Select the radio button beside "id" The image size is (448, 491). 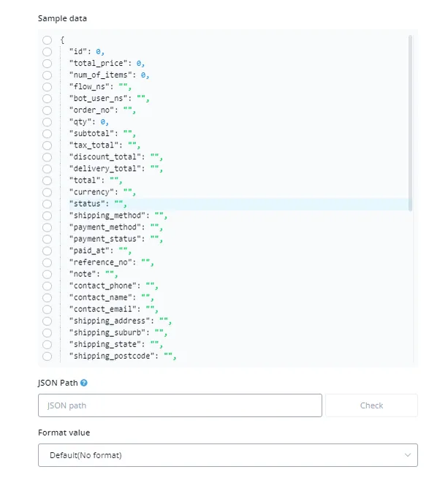(x=47, y=52)
